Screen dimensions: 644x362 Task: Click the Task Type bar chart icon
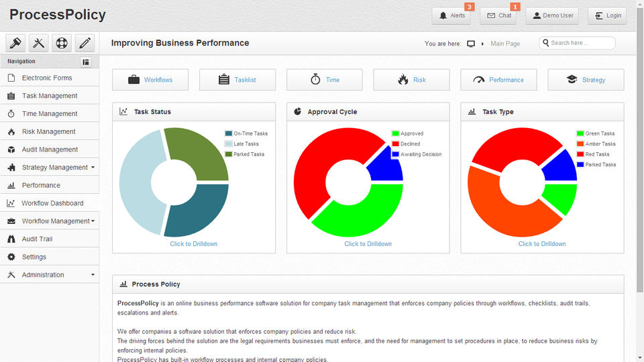click(x=472, y=111)
